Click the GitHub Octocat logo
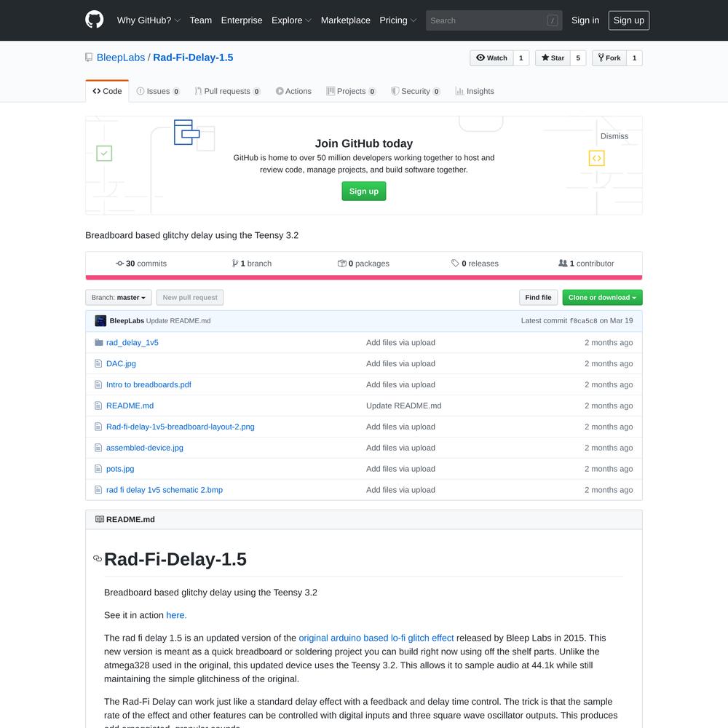 click(94, 20)
